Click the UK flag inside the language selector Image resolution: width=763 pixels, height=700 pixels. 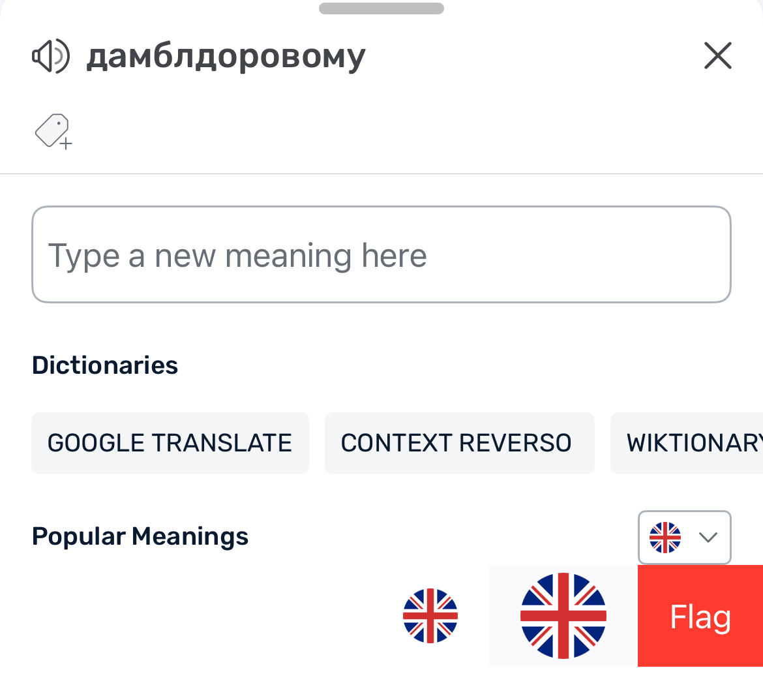tap(665, 538)
